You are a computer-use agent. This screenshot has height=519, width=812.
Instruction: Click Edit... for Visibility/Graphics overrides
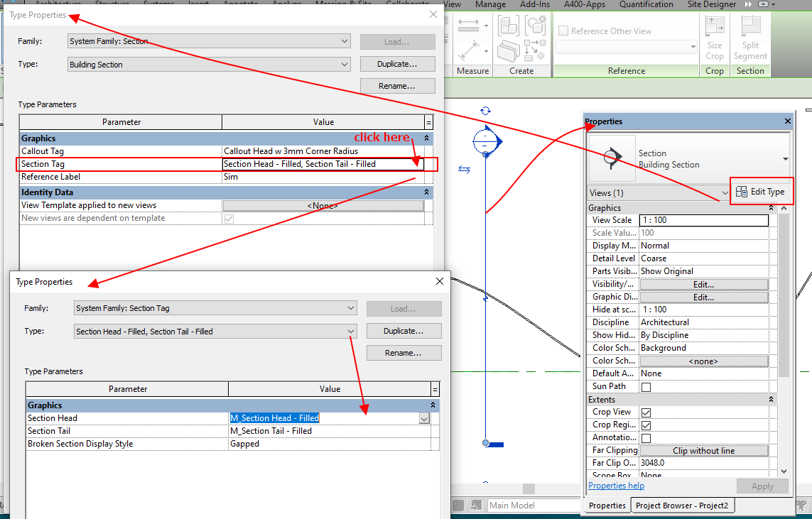(703, 283)
